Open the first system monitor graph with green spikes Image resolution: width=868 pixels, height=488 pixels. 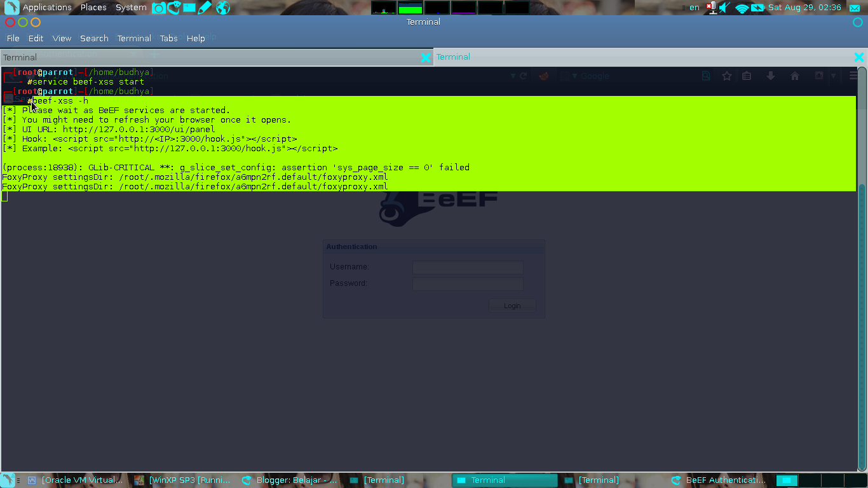[384, 8]
